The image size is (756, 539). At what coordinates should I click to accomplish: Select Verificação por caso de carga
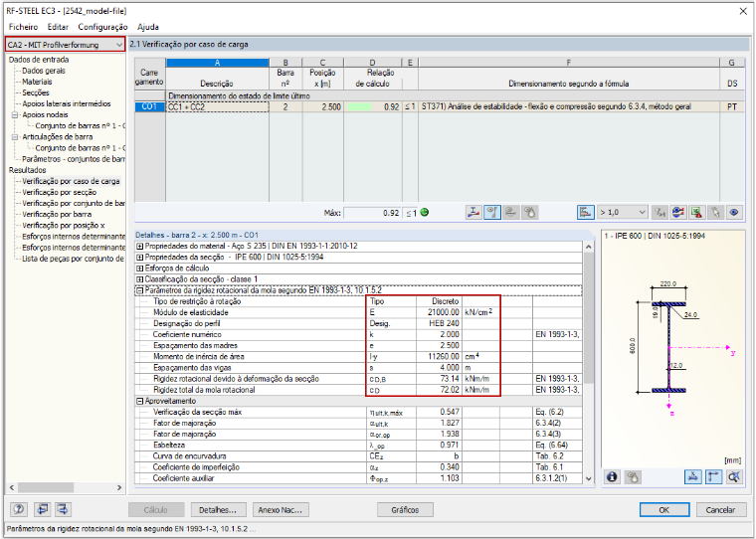71,181
